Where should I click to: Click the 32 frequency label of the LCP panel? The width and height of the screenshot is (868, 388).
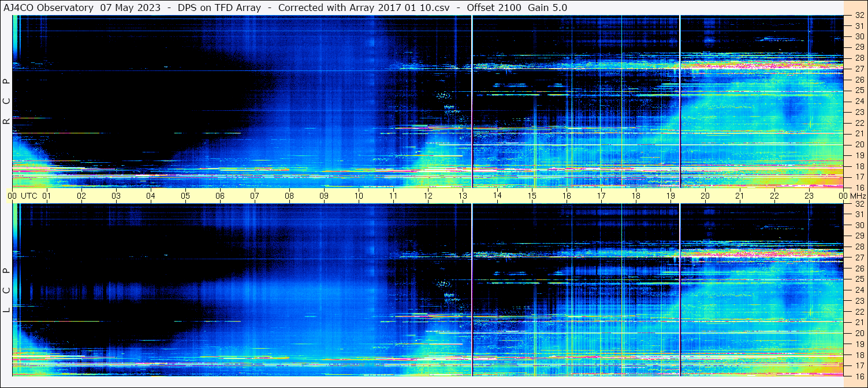coord(859,204)
